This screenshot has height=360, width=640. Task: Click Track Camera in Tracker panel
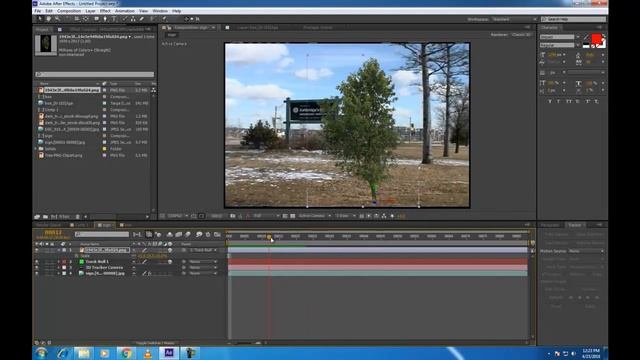(x=556, y=235)
